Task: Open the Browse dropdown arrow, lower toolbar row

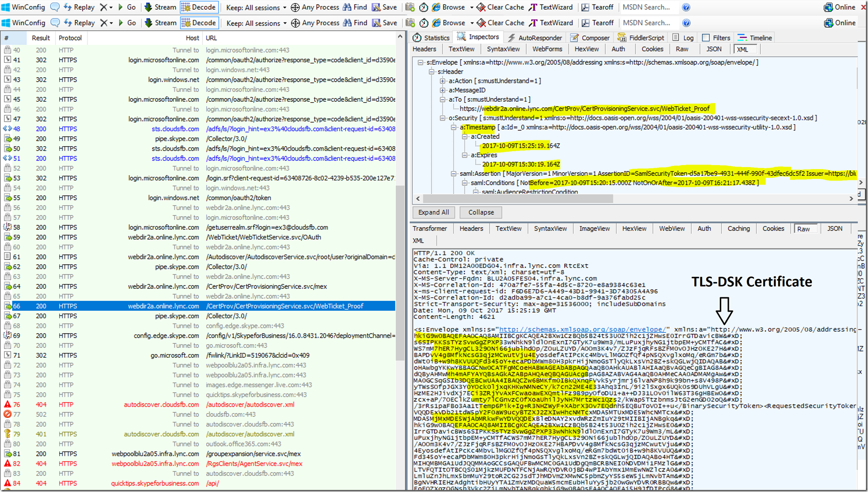Action: pyautogui.click(x=471, y=23)
